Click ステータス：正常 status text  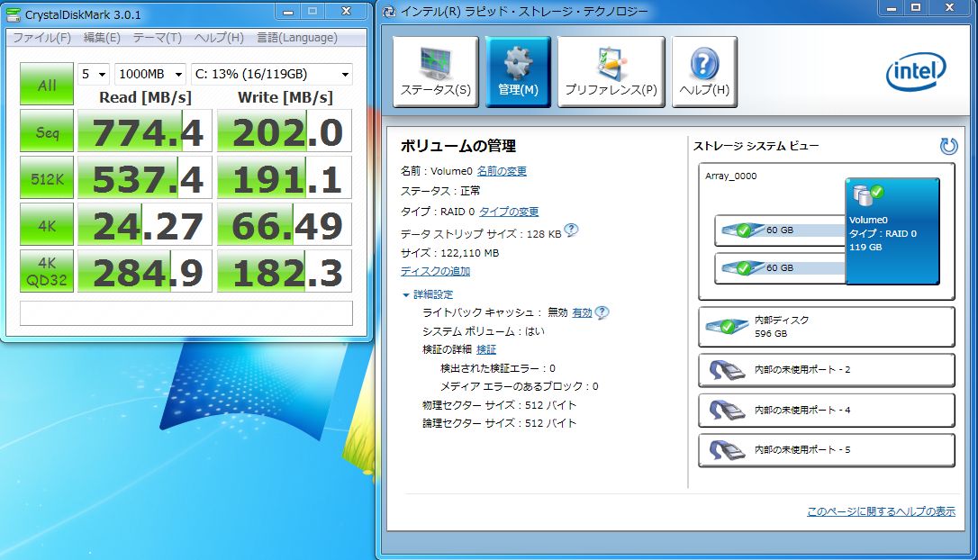pos(440,191)
